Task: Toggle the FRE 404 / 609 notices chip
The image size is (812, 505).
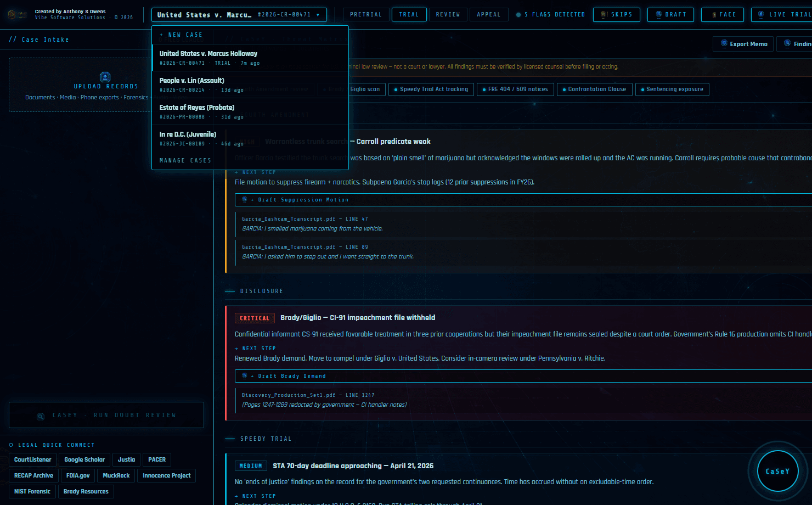Action: 515,89
